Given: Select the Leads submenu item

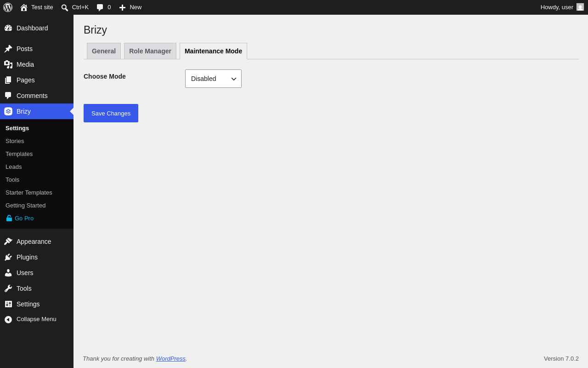Looking at the screenshot, I should [14, 167].
